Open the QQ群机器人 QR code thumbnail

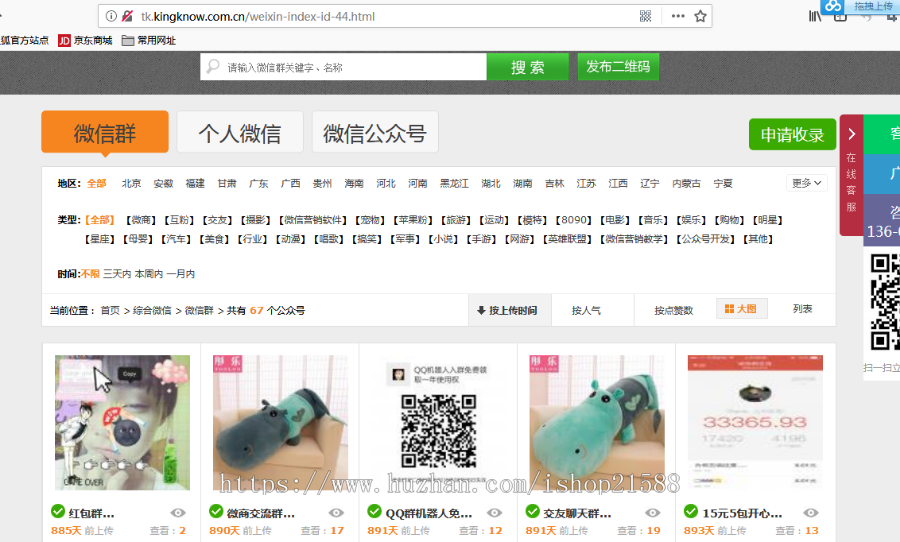tap(439, 422)
